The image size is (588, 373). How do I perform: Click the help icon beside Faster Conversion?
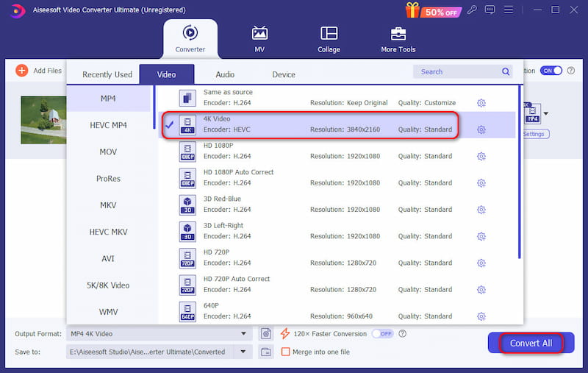[x=402, y=333]
